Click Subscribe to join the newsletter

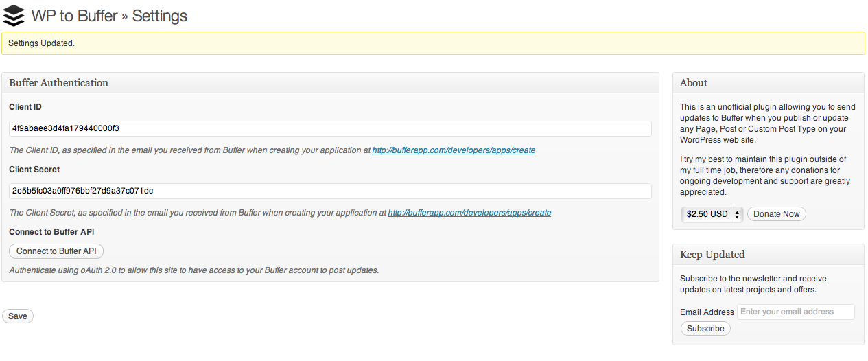pyautogui.click(x=705, y=329)
